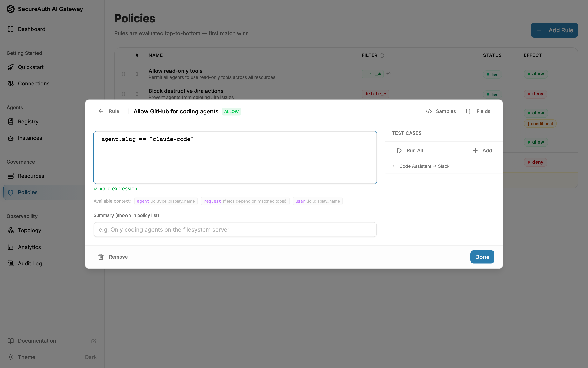This screenshot has width=588, height=368.
Task: Click the plus icon in Add Rule
Action: [x=539, y=30]
